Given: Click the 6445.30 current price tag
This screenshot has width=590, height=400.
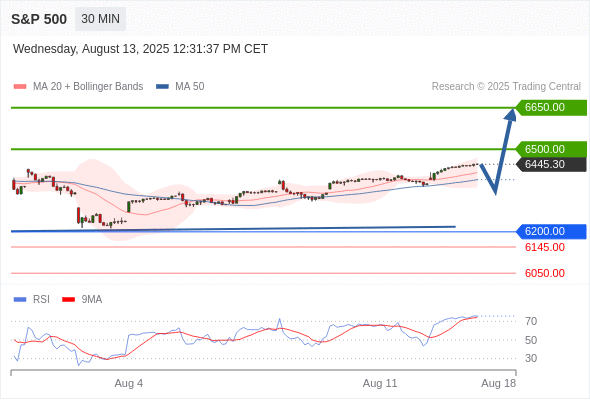Looking at the screenshot, I should 551,164.
